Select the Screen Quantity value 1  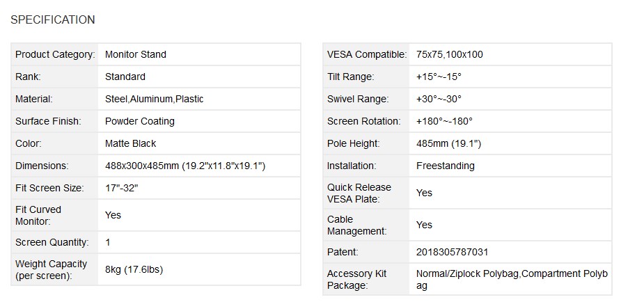pyautogui.click(x=108, y=242)
